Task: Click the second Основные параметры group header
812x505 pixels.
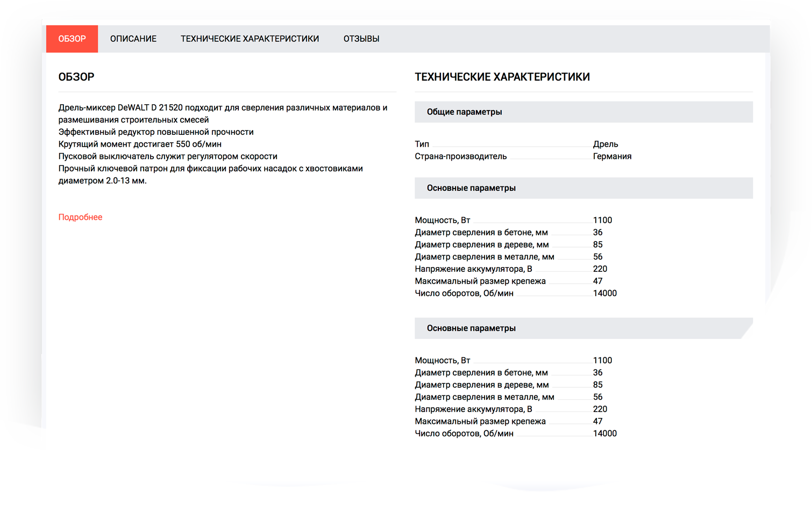Action: 583,328
